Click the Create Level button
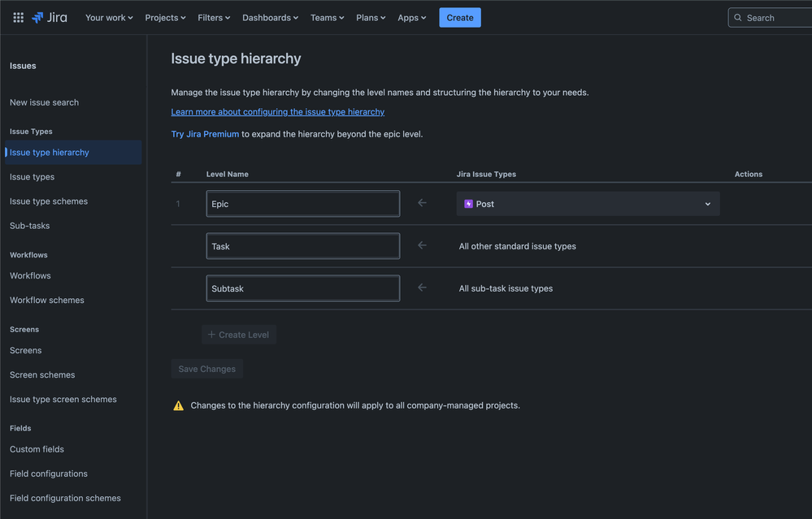The width and height of the screenshot is (812, 519). [239, 335]
